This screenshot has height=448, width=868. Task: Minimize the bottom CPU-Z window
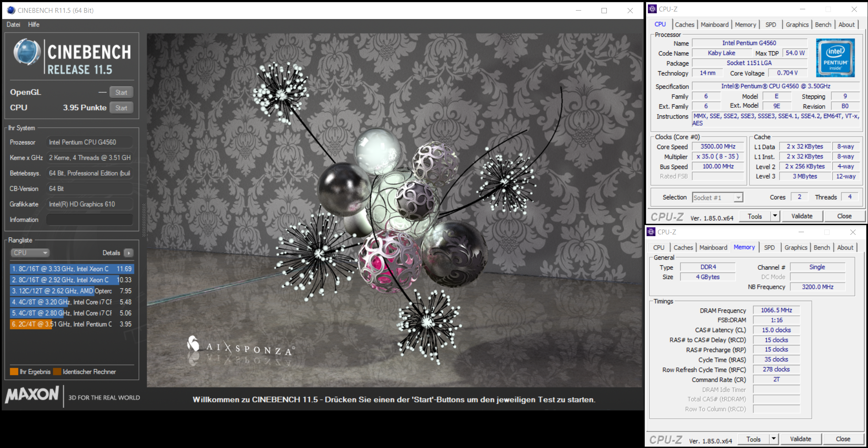coord(801,232)
